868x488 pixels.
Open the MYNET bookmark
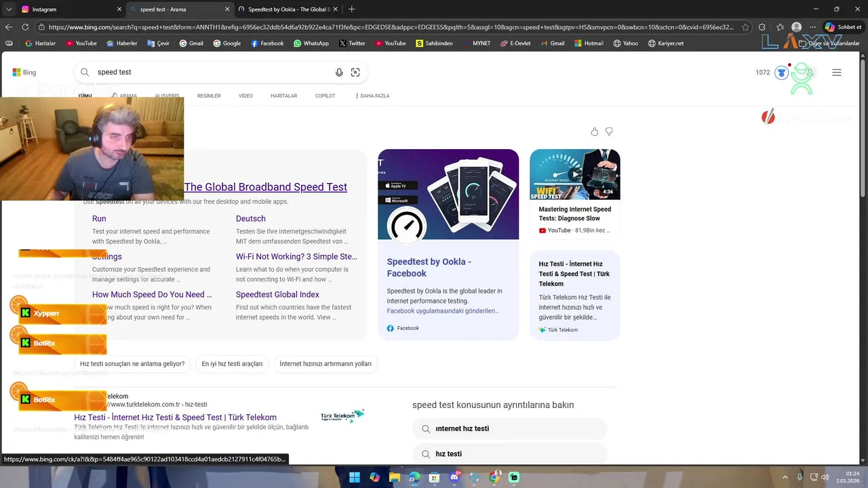click(x=476, y=43)
